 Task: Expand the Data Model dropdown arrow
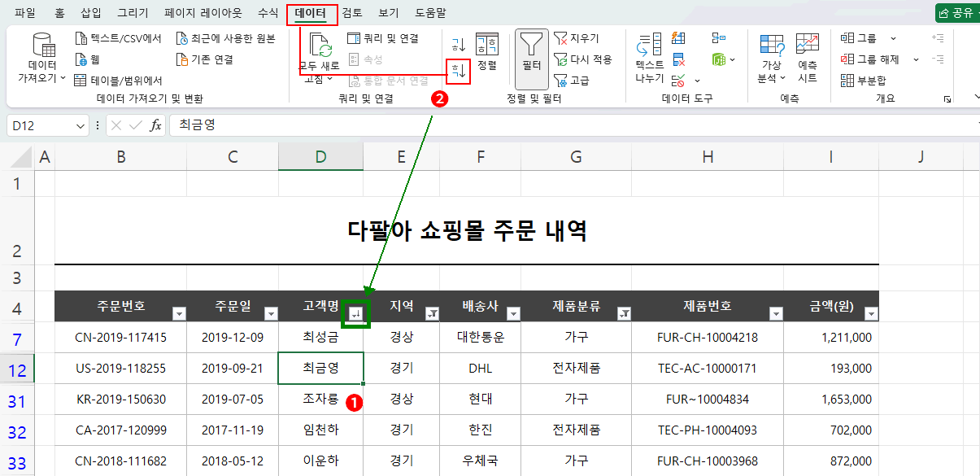(x=733, y=59)
